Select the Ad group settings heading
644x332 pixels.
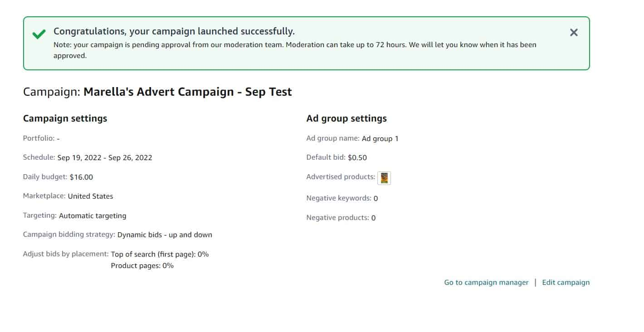pos(346,118)
